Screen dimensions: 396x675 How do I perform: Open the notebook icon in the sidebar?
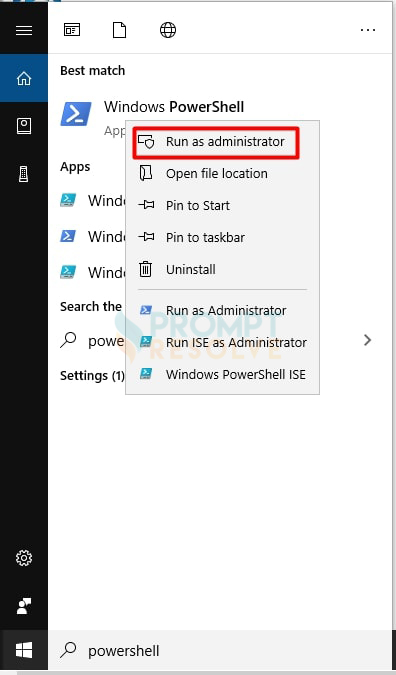tap(24, 126)
